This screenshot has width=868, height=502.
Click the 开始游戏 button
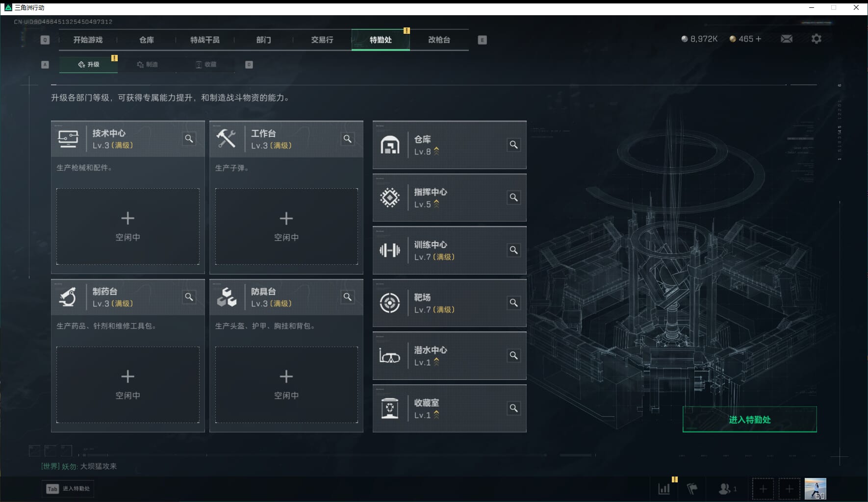[88, 40]
